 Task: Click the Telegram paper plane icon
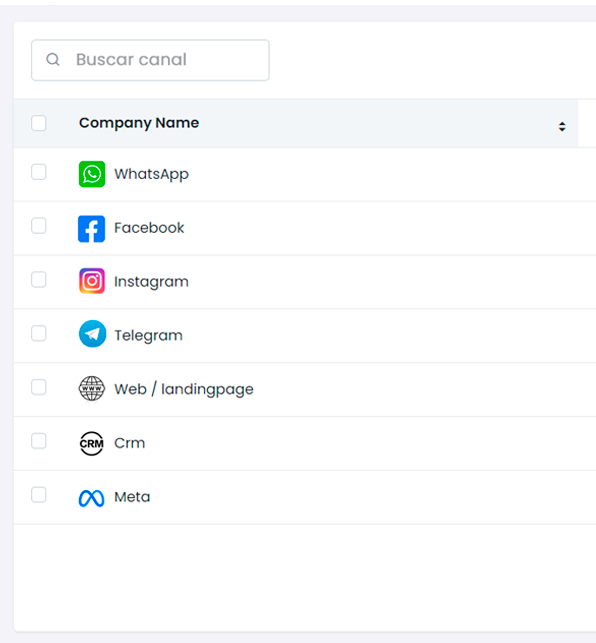[92, 334]
